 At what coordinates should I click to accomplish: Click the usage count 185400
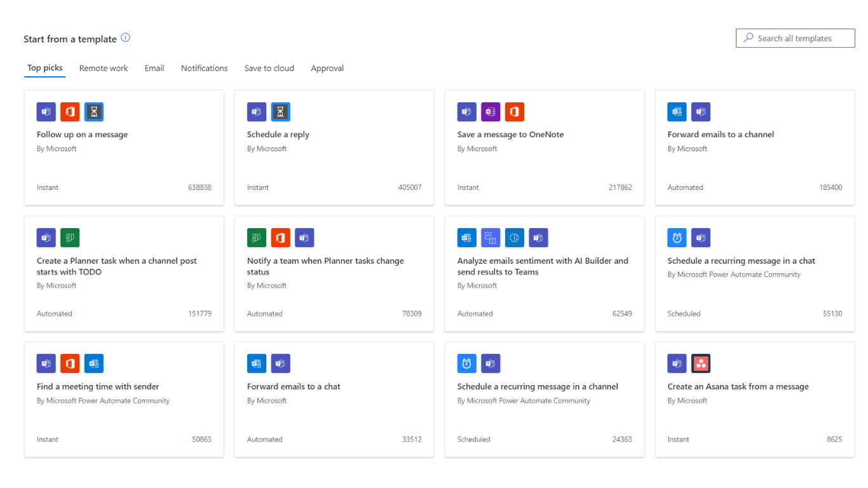[x=831, y=187]
